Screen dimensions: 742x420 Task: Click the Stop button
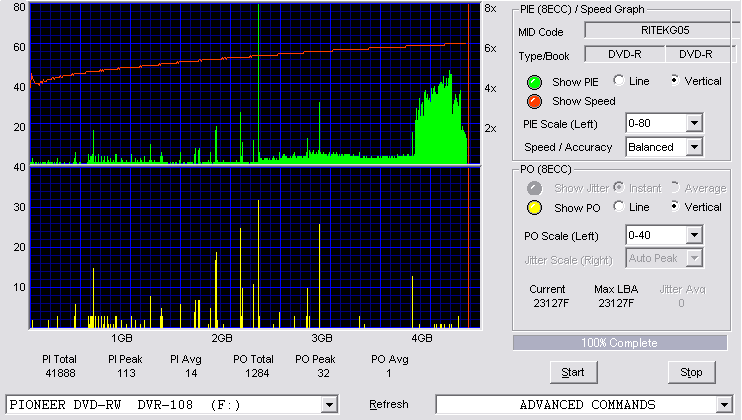[691, 373]
